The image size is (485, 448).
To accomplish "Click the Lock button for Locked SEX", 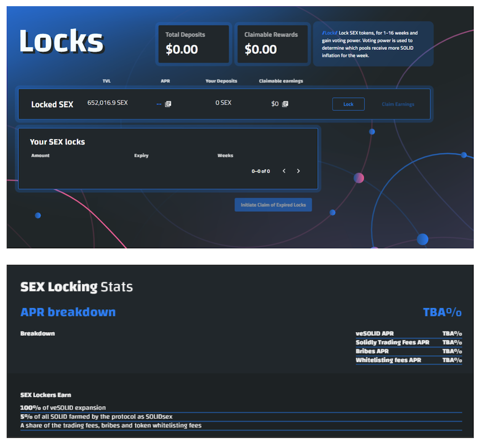I will coord(348,104).
